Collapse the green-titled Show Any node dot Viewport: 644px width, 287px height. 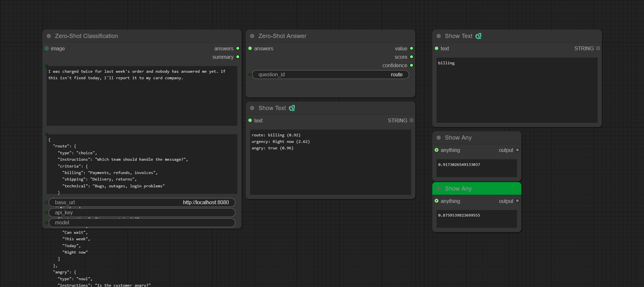pyautogui.click(x=439, y=189)
